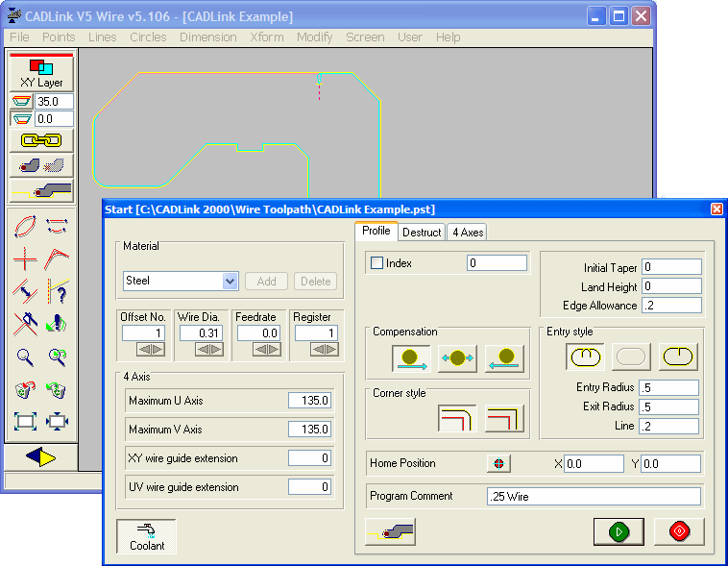Open the Dimension menu
Viewport: 728px width, 566px height.
208,37
